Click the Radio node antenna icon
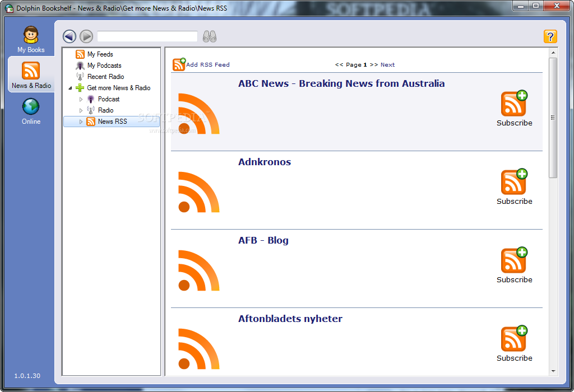Viewport: 574px width, 392px height. [x=91, y=110]
